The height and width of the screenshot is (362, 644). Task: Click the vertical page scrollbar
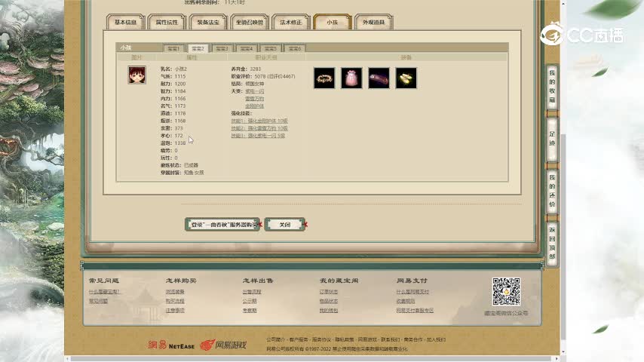(x=563, y=236)
